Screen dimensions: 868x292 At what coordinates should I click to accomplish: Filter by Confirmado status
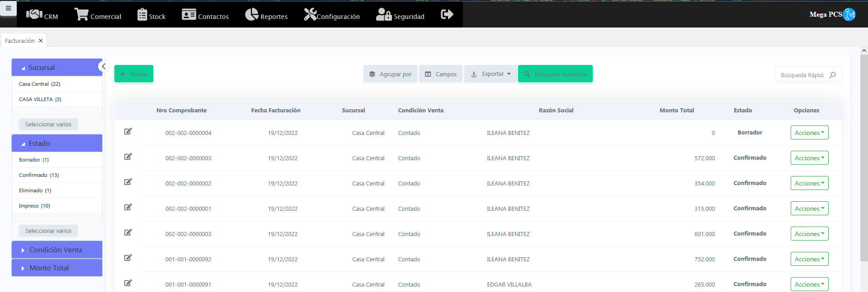(39, 175)
